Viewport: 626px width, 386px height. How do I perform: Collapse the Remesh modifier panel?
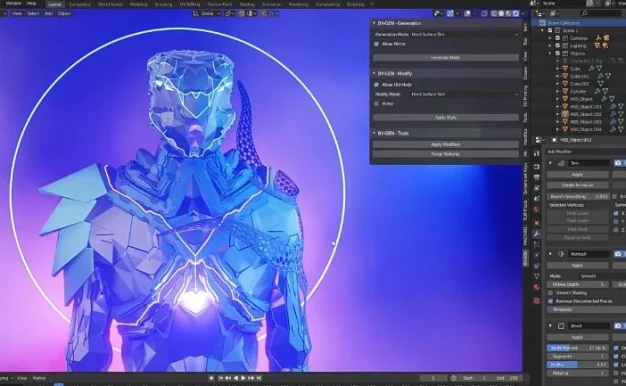click(551, 254)
